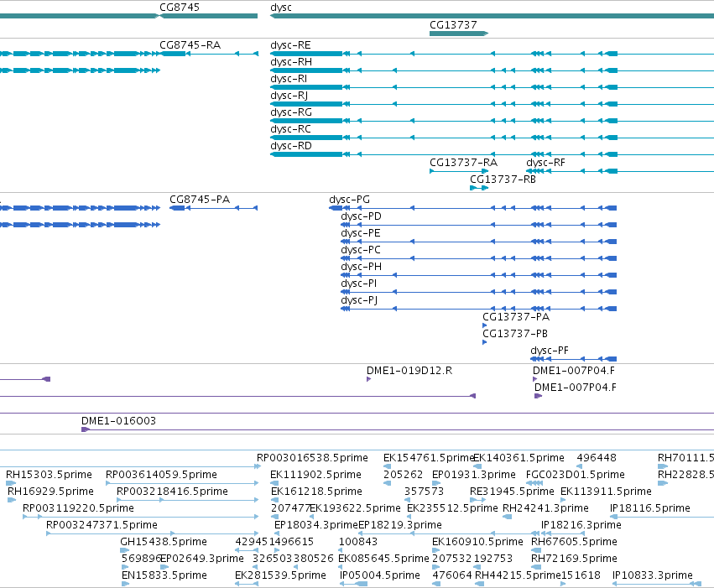Click the RE31945.5prime EST

pos(512,492)
